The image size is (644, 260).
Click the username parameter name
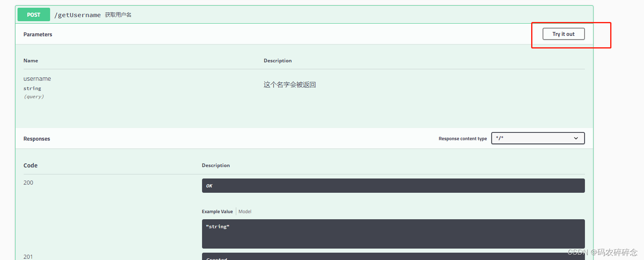37,79
